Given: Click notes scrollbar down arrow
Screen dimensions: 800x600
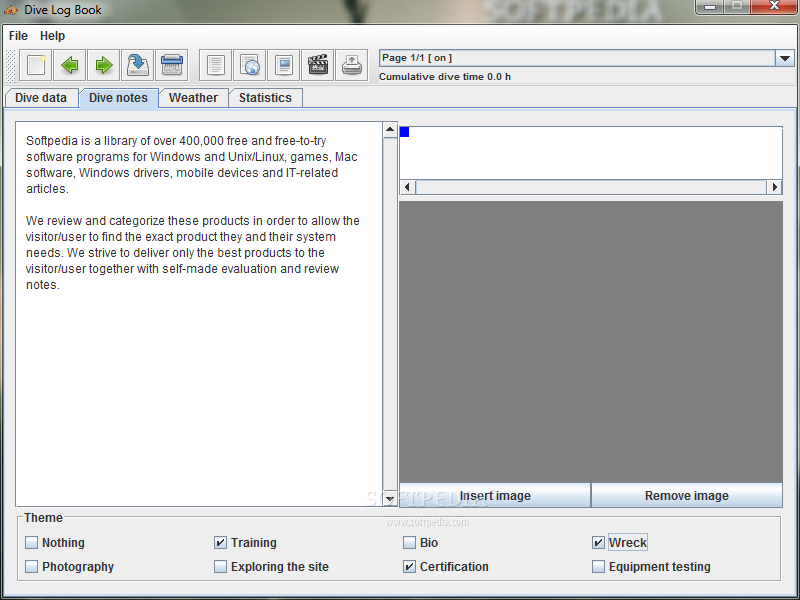Looking at the screenshot, I should 390,498.
